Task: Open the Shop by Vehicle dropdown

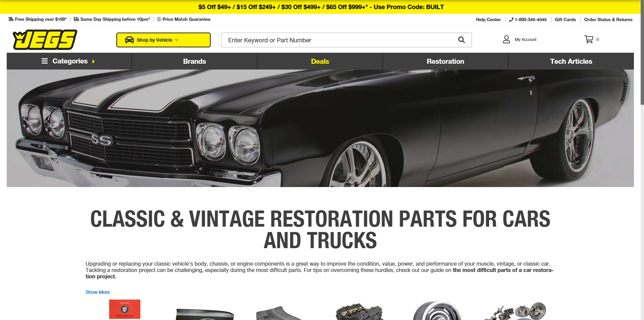Action: point(163,40)
